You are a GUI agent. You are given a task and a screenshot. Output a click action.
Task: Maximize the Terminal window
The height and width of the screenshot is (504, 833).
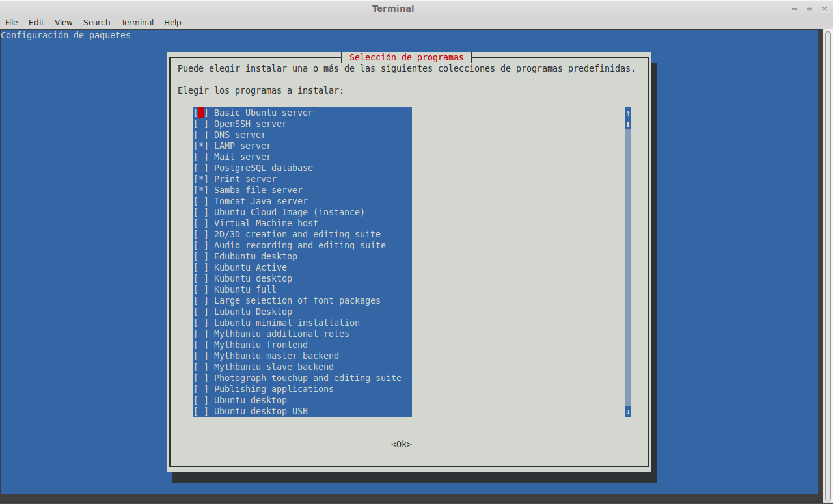810,8
